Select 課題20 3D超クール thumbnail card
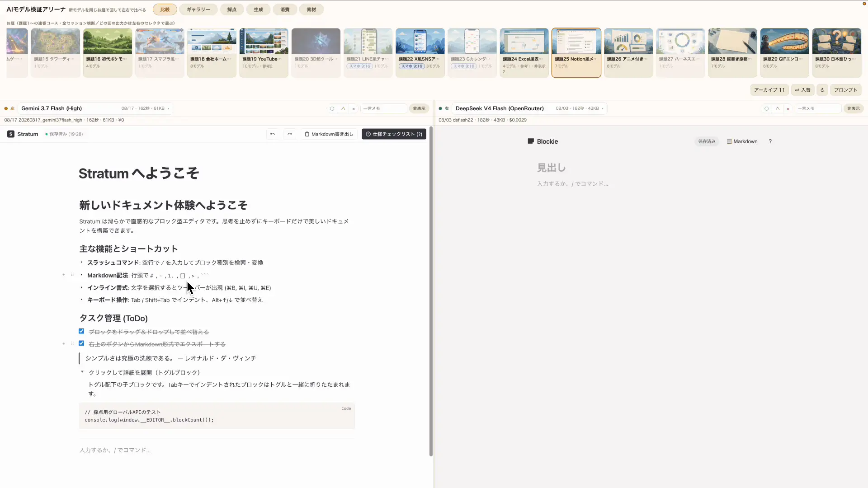The height and width of the screenshot is (488, 868). [x=316, y=52]
